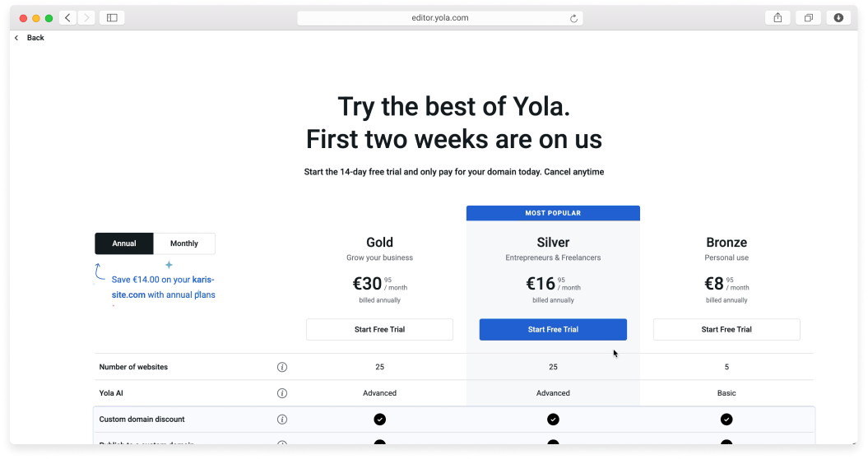868x459 pixels.
Task: Toggle the Safari sidebar icon
Action: pyautogui.click(x=112, y=17)
